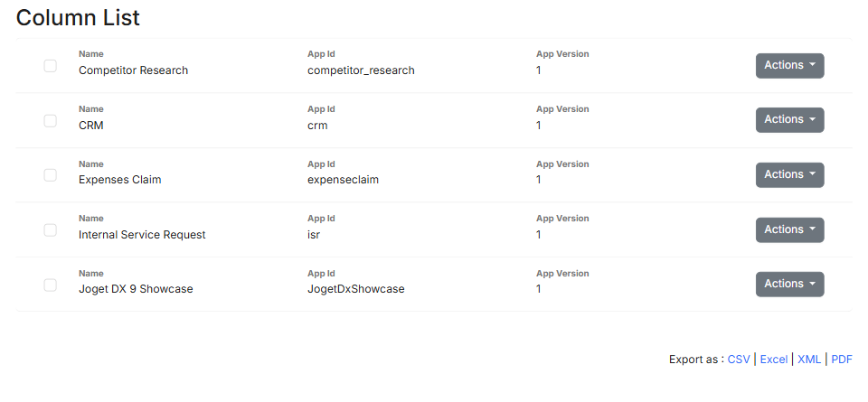This screenshot has width=868, height=402.
Task: Click version 1 link for JogetDxShowcase
Action: click(539, 289)
